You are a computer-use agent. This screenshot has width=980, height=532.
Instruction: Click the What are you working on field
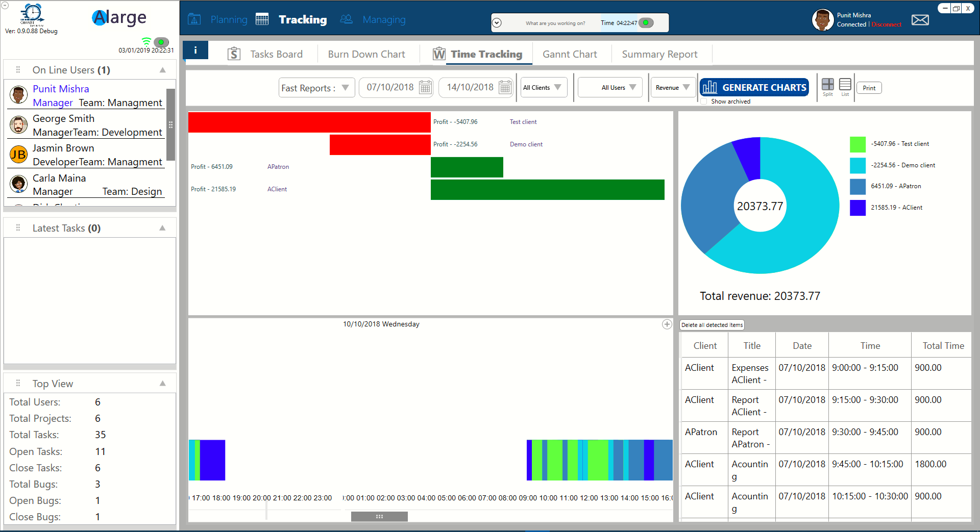coord(555,23)
